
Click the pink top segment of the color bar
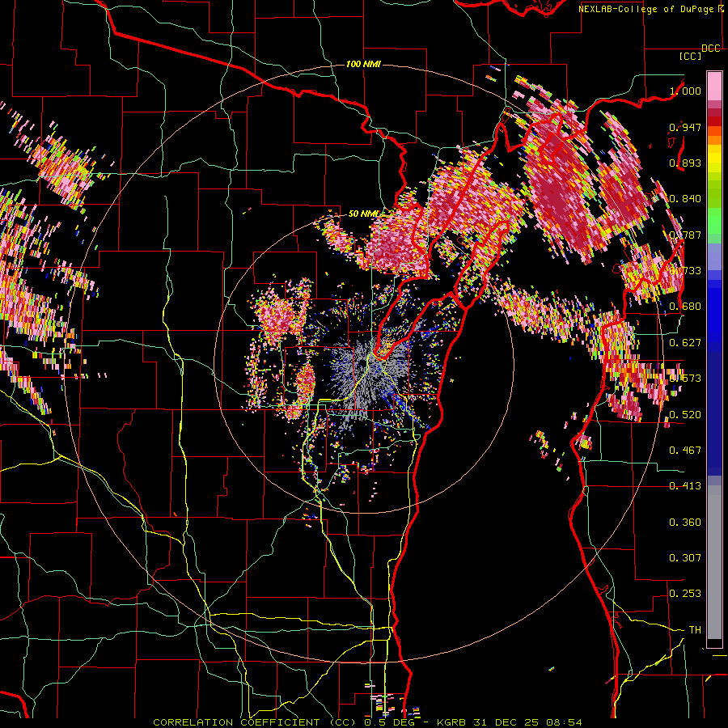click(x=714, y=86)
